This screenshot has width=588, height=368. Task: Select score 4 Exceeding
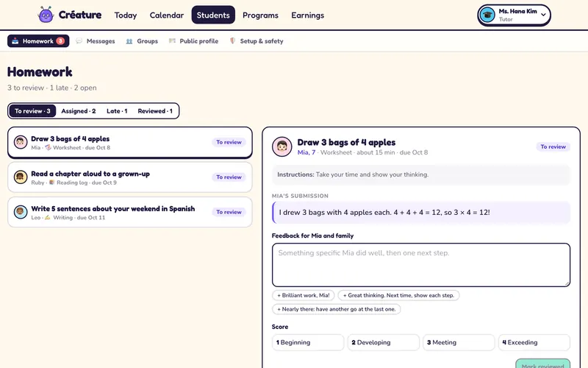pyautogui.click(x=534, y=342)
